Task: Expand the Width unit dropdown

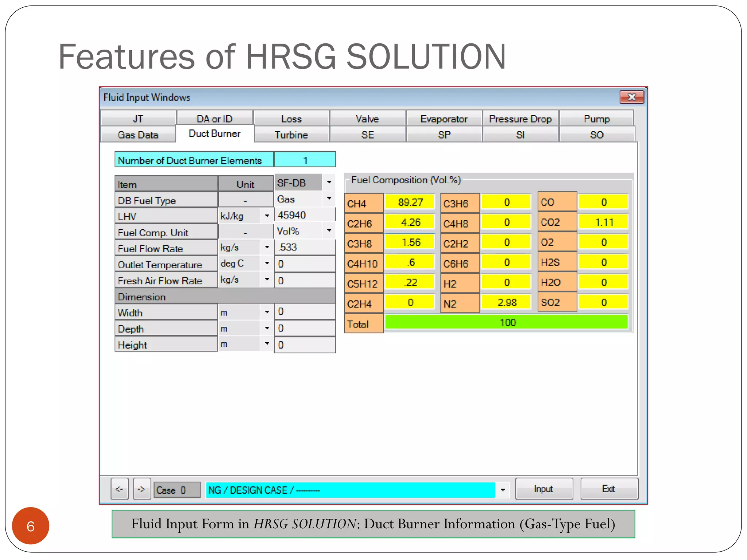Action: [267, 312]
